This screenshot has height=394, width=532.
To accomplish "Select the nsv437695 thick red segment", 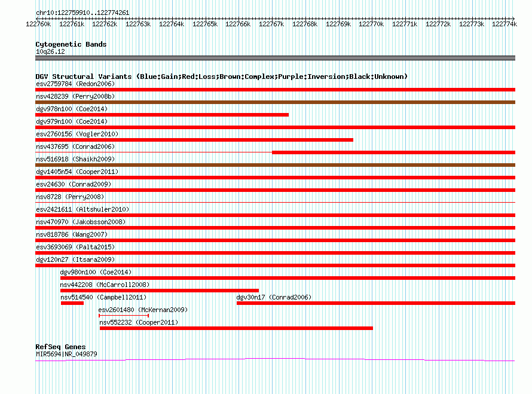I will [x=393, y=152].
